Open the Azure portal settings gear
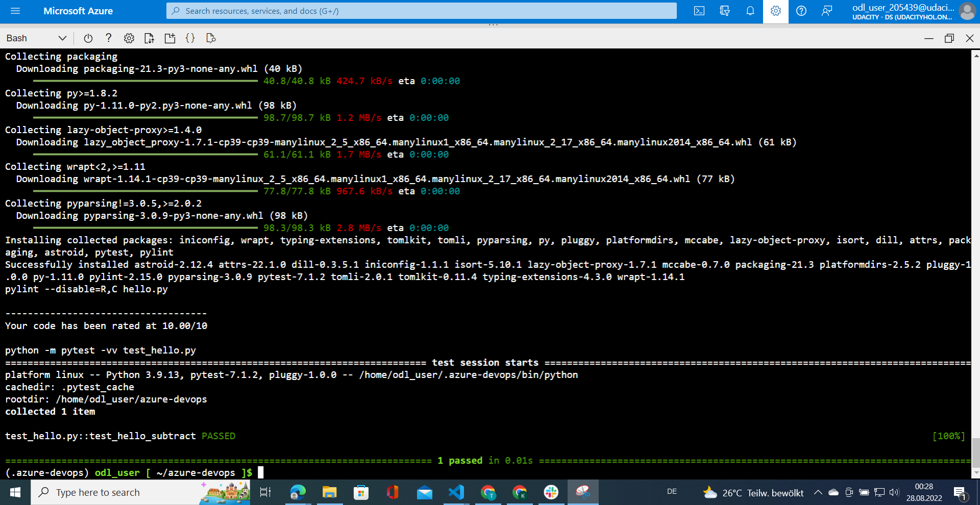The height and width of the screenshot is (505, 980). [x=775, y=11]
